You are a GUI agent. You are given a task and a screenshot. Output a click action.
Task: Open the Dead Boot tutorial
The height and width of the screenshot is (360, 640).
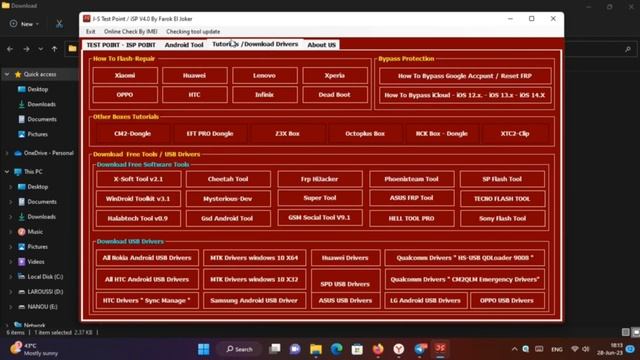click(335, 95)
